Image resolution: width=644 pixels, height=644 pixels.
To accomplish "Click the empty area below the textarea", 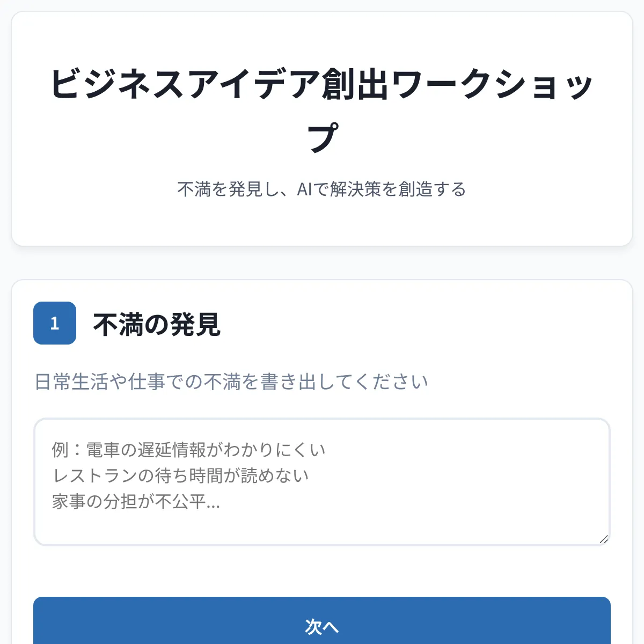I will pyautogui.click(x=321, y=572).
